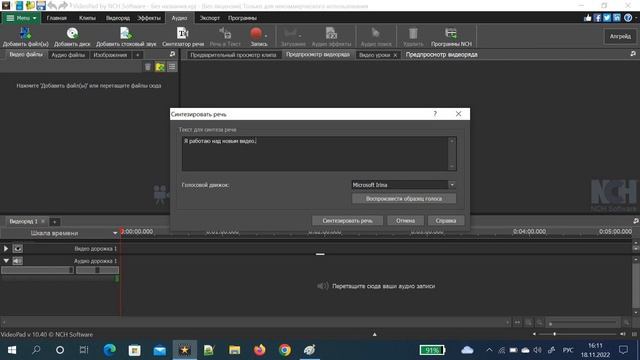Click the Chrome icon in the taskbar
This screenshot has height=360, width=640.
(285, 350)
